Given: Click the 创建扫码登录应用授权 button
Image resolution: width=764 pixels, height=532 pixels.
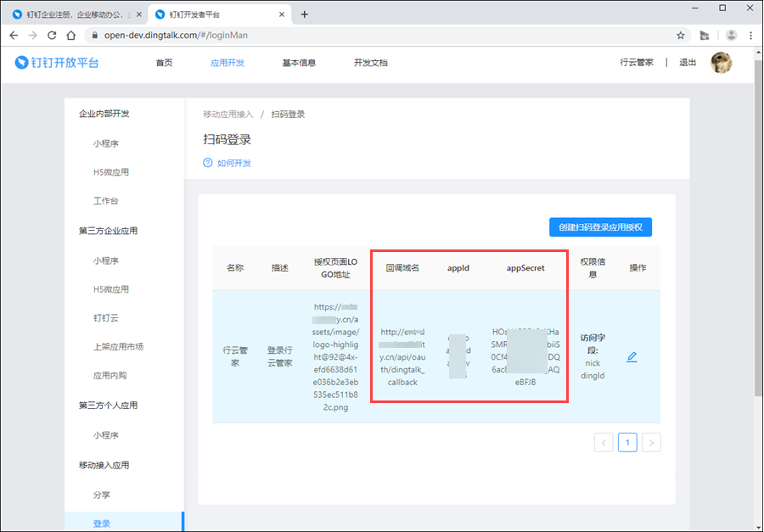Looking at the screenshot, I should pyautogui.click(x=600, y=227).
